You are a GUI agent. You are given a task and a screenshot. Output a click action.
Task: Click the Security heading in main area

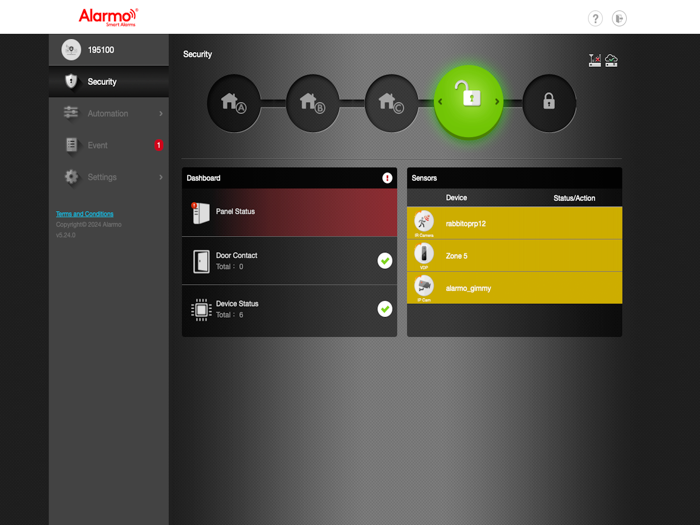[197, 54]
